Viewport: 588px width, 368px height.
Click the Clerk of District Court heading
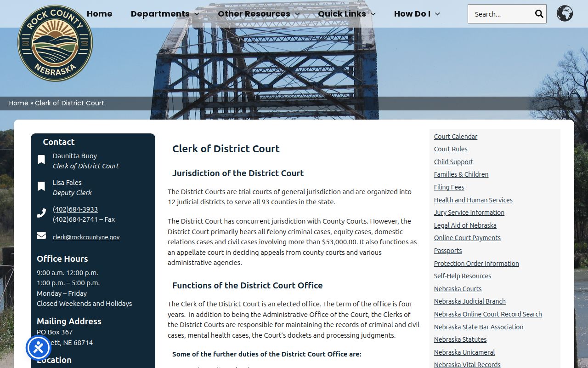(226, 149)
